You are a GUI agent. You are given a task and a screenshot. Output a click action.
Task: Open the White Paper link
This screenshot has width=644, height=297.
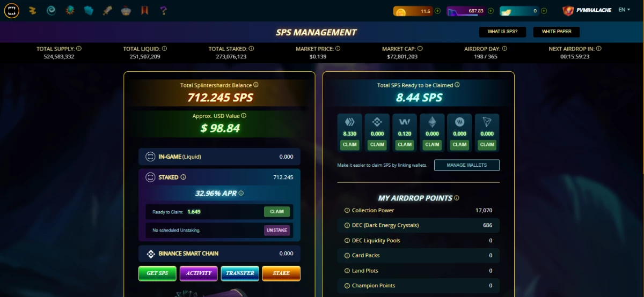click(x=557, y=32)
